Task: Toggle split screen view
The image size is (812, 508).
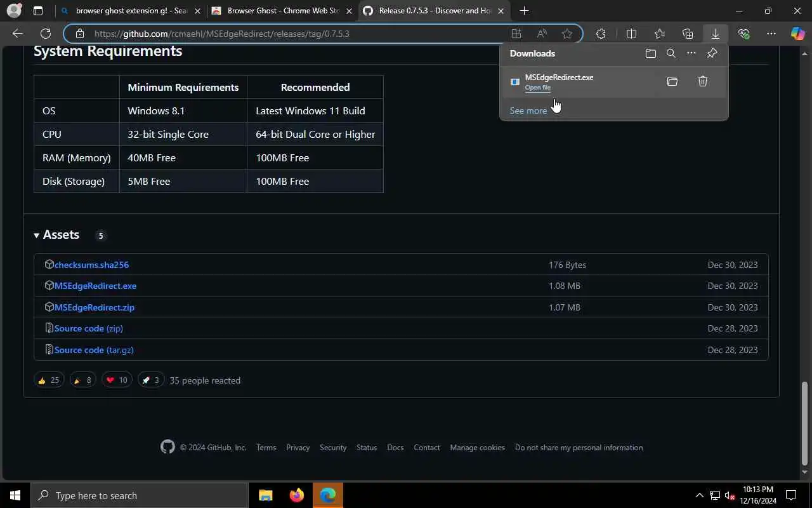Action: point(631,34)
